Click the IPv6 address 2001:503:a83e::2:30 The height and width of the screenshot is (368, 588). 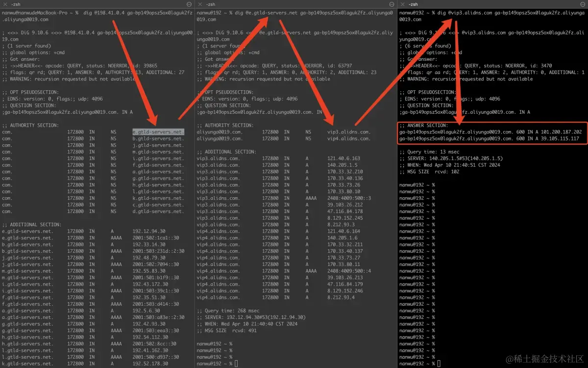158,317
